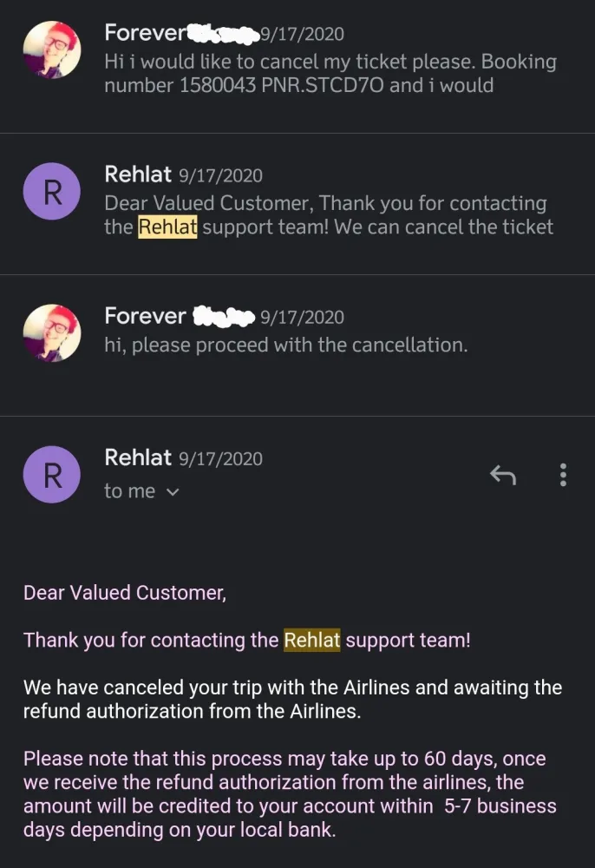Image resolution: width=595 pixels, height=868 pixels.
Task: Tap the reply arrow icon
Action: [x=503, y=475]
